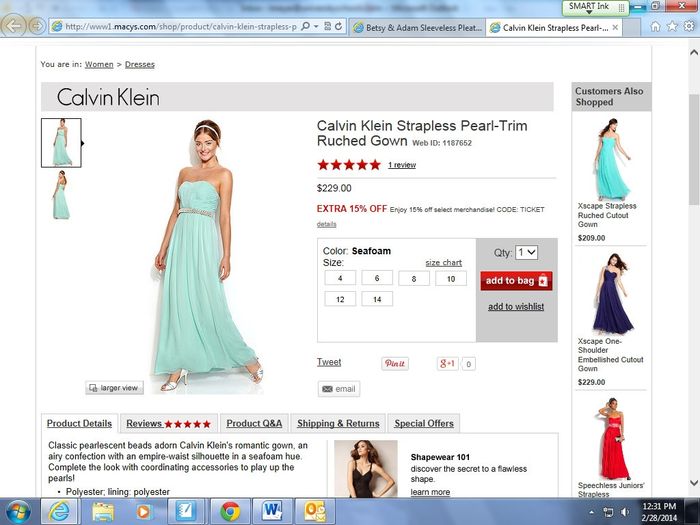The height and width of the screenshot is (525, 700).
Task: Open the Windows Start button
Action: click(x=18, y=512)
